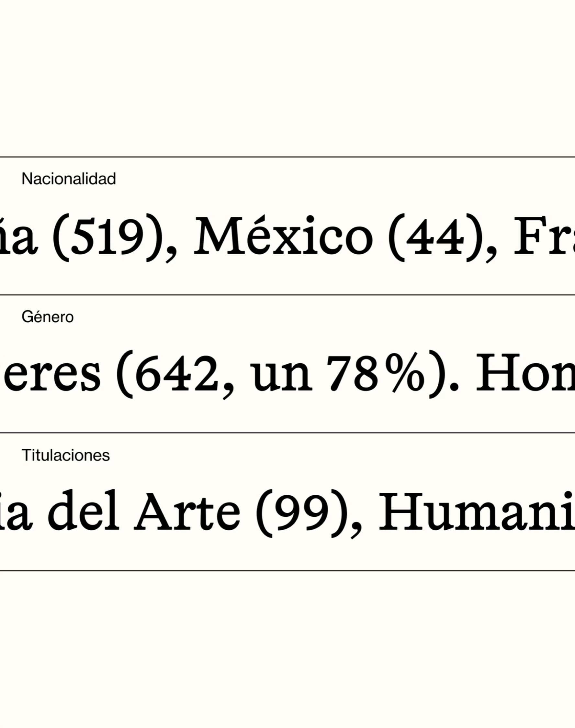Click the divider line above Nacionalidad

point(287,157)
